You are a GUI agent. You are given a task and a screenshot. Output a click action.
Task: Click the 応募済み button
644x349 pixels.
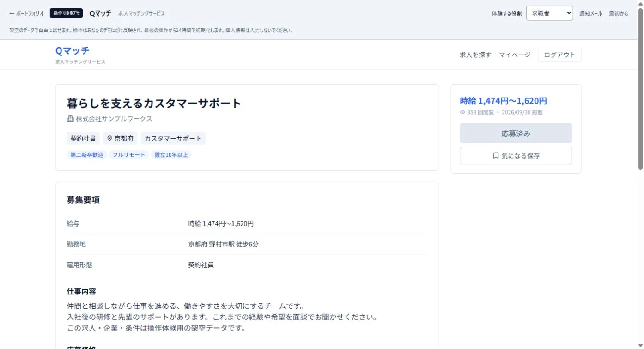pyautogui.click(x=516, y=133)
